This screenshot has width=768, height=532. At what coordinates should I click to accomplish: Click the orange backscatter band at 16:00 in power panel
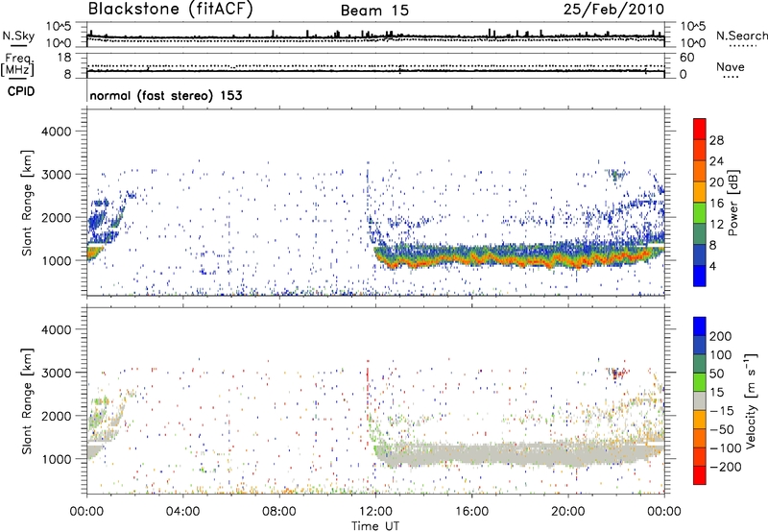[471, 257]
